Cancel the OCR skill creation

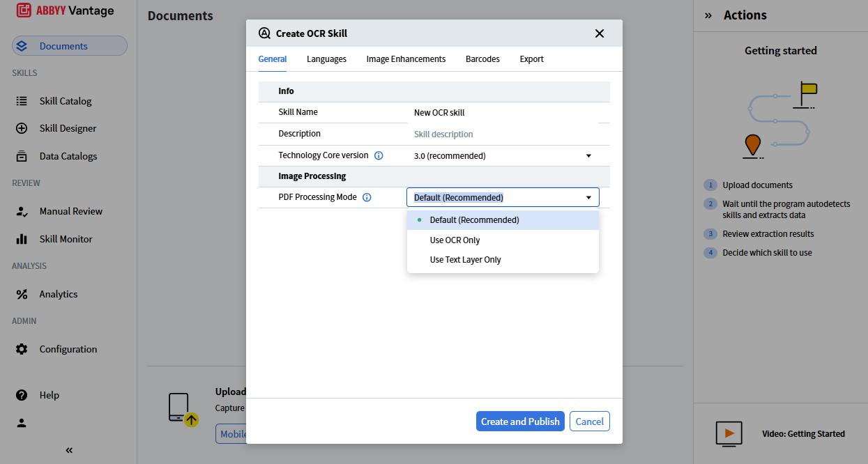click(590, 422)
